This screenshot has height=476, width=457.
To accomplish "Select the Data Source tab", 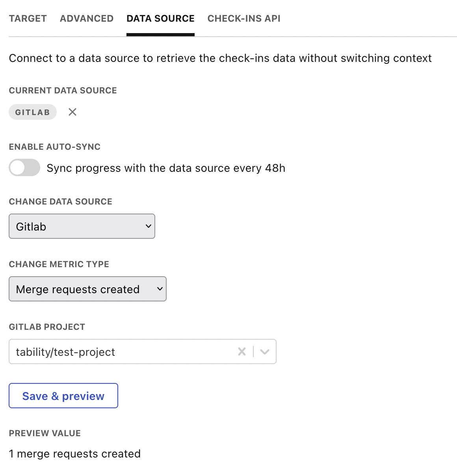I will [x=160, y=19].
